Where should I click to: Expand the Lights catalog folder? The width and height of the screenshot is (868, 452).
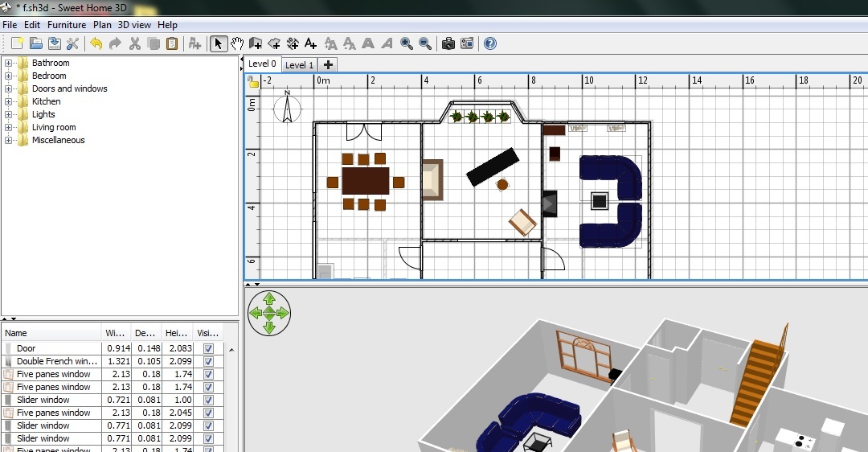[x=8, y=115]
